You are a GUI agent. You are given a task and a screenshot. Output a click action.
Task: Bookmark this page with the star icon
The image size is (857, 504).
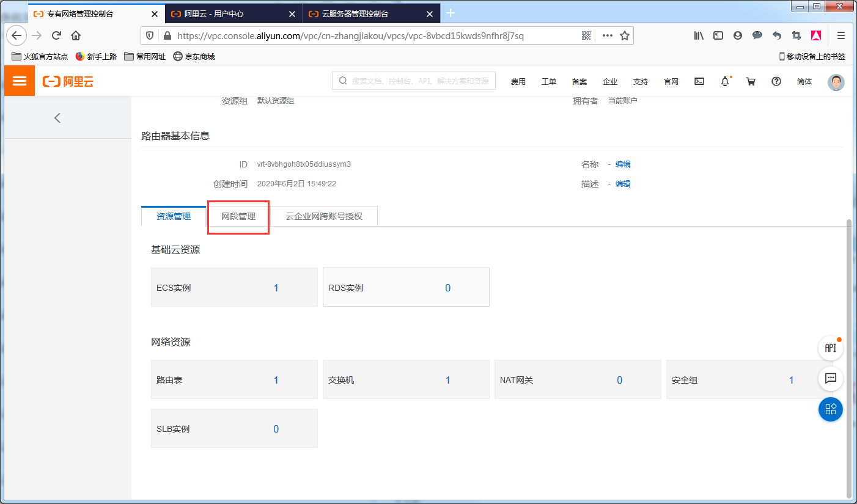pyautogui.click(x=624, y=35)
